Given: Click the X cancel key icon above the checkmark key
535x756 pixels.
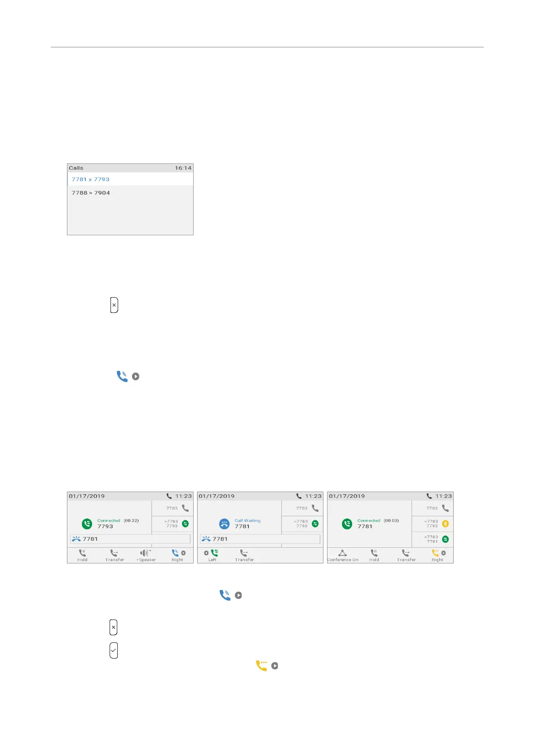Looking at the screenshot, I should [x=114, y=627].
